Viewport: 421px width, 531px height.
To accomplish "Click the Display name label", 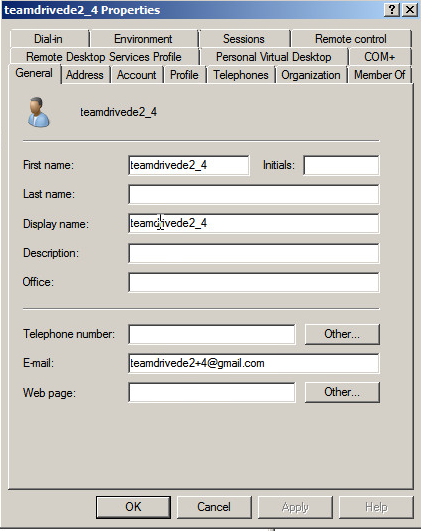I will coord(56,224).
